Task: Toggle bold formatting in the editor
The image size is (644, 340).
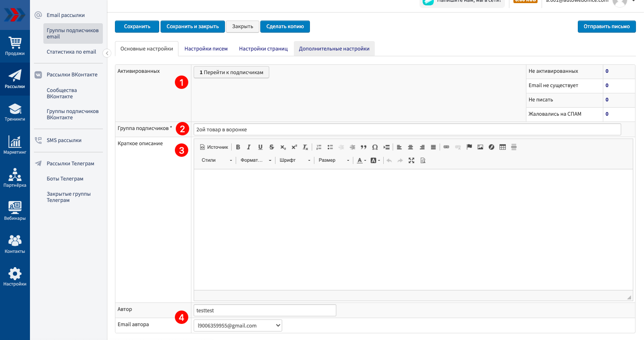Action: point(238,147)
